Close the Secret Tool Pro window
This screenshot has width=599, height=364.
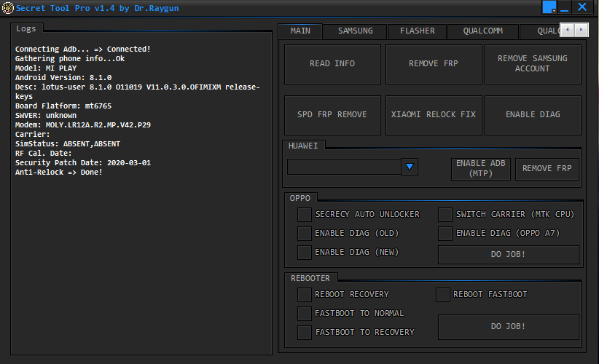582,7
